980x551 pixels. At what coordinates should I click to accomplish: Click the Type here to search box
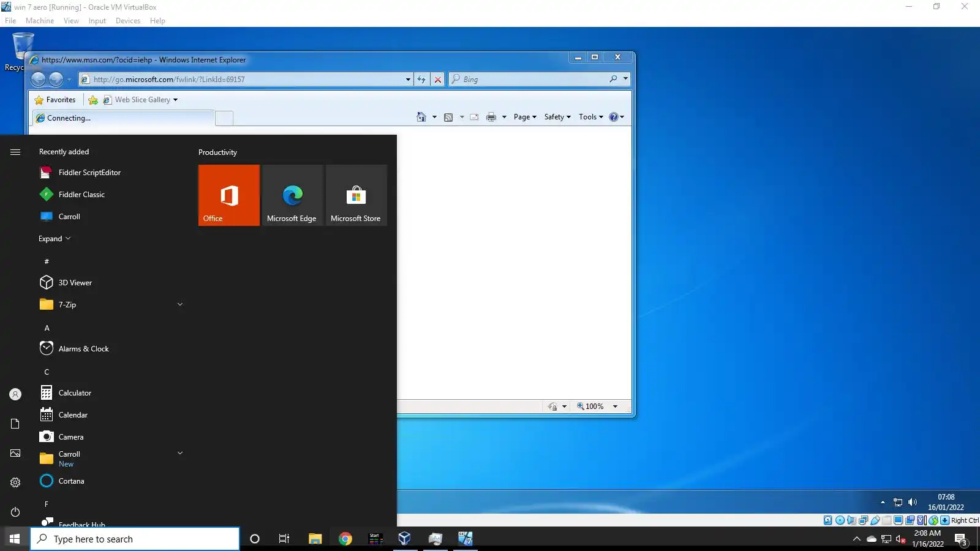pyautogui.click(x=135, y=539)
